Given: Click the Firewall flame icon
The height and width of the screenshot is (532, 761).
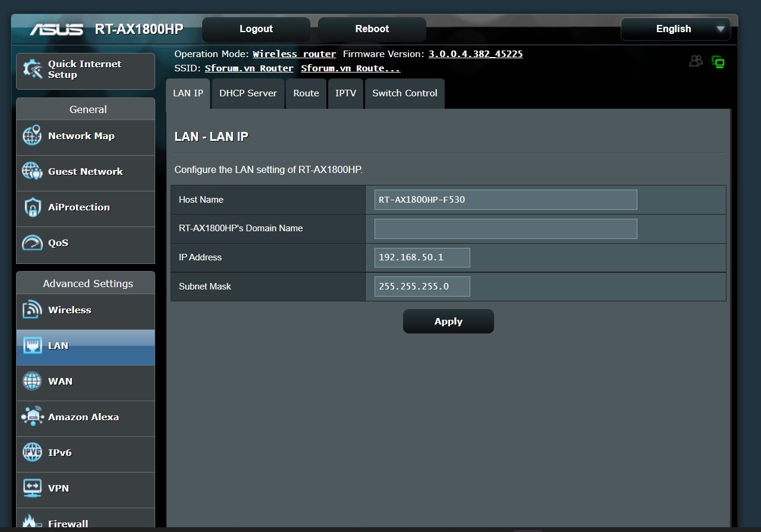Looking at the screenshot, I should (32, 521).
